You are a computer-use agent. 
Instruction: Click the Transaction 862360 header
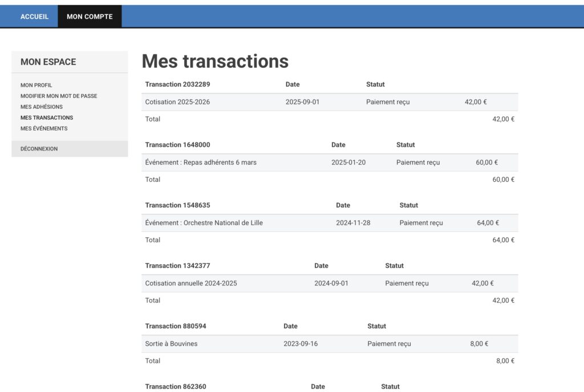pyautogui.click(x=176, y=386)
